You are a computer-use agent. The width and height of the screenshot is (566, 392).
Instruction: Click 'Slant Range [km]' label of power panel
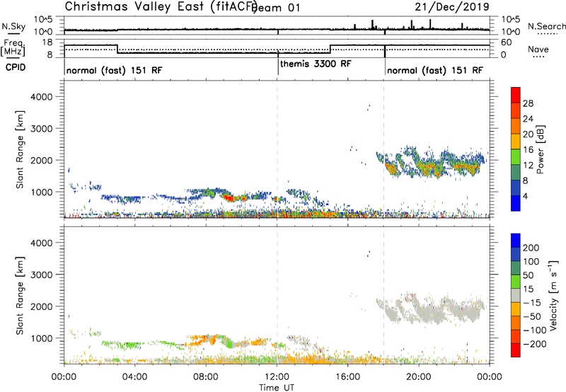(x=20, y=149)
